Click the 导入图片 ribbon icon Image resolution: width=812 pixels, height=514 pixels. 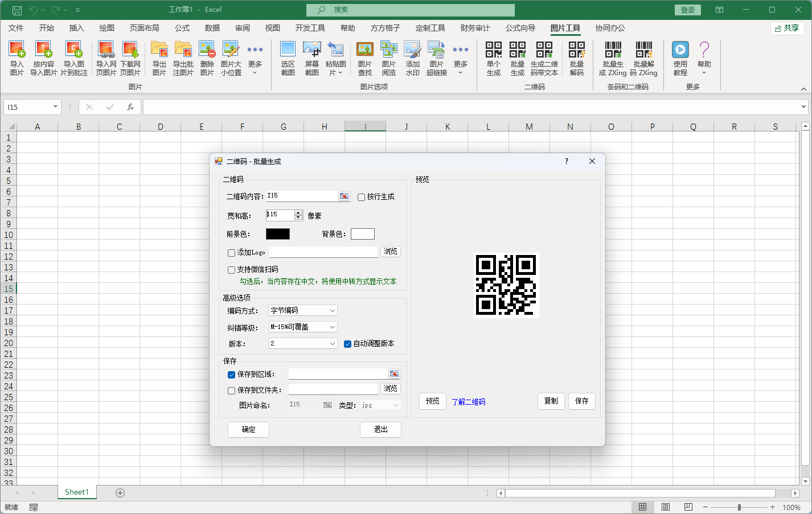click(x=17, y=58)
